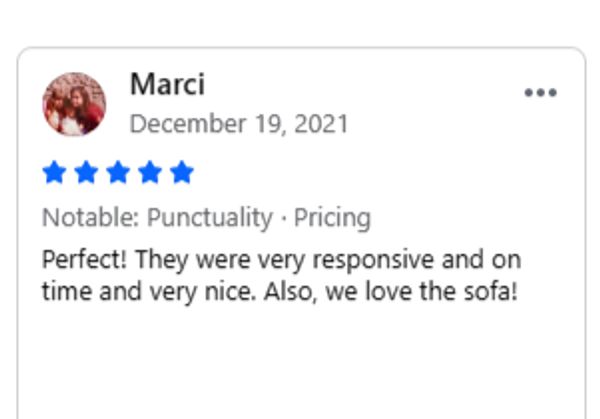The image size is (600, 419).
Task: Click the dot separator between Punctuality and Pricing
Action: (x=283, y=218)
